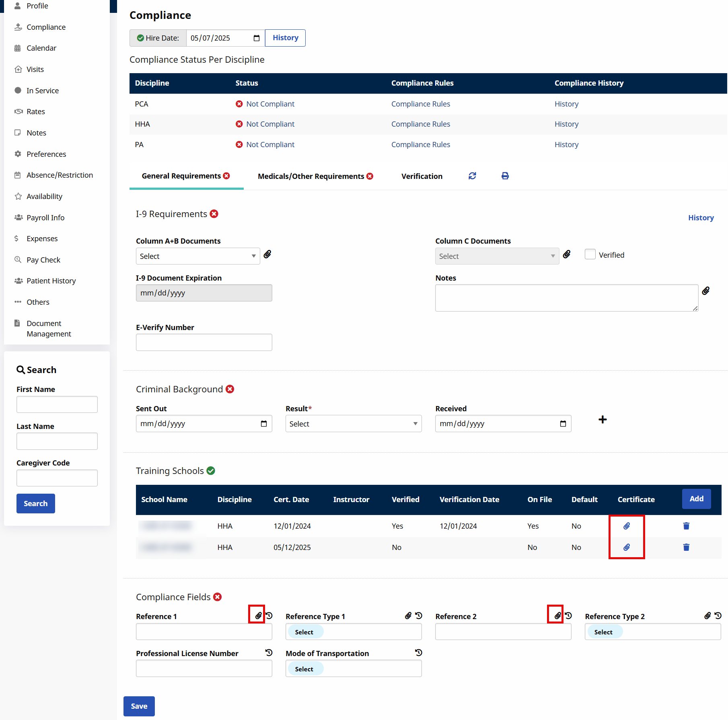
Task: Expand the Criminal Background Result dropdown
Action: 353,424
